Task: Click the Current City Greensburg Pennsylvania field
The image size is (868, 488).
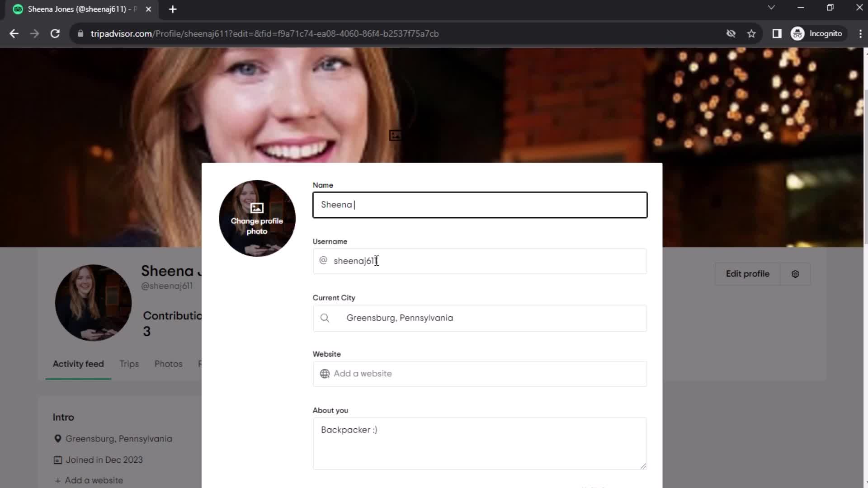Action: coord(480,318)
